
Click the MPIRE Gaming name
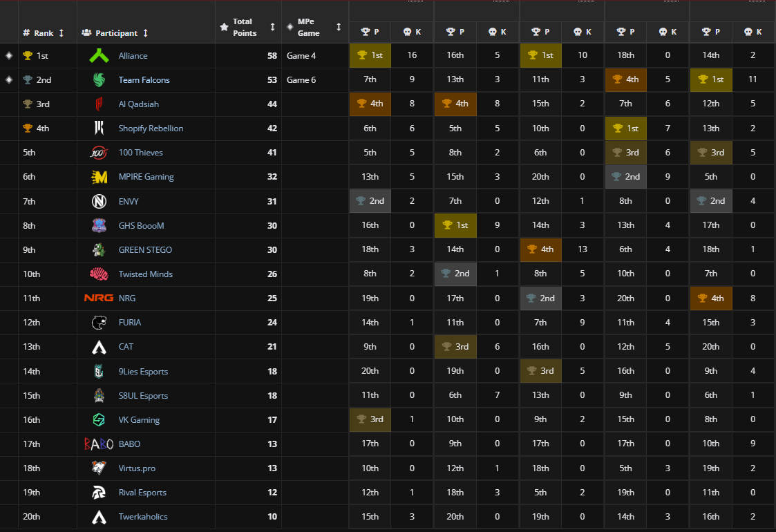(146, 177)
